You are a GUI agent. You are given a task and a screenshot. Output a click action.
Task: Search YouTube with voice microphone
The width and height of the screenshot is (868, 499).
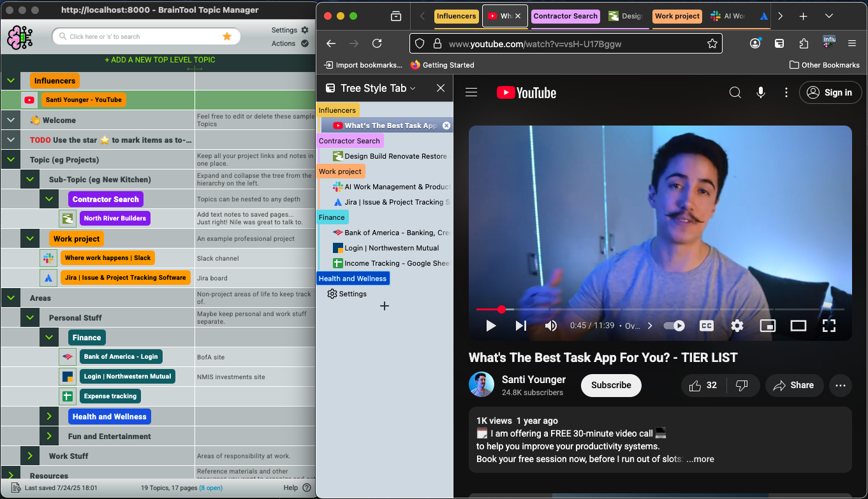pyautogui.click(x=761, y=92)
